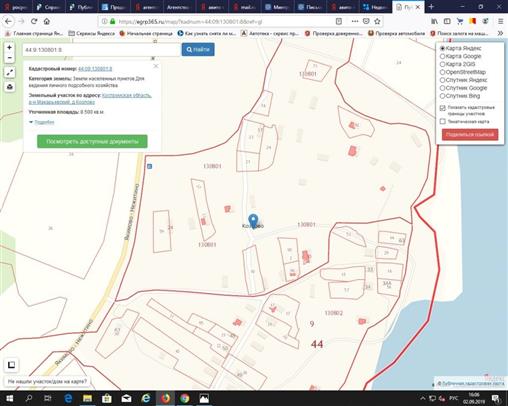Click the blue Найти search button
The height and width of the screenshot is (406, 508).
[198, 50]
